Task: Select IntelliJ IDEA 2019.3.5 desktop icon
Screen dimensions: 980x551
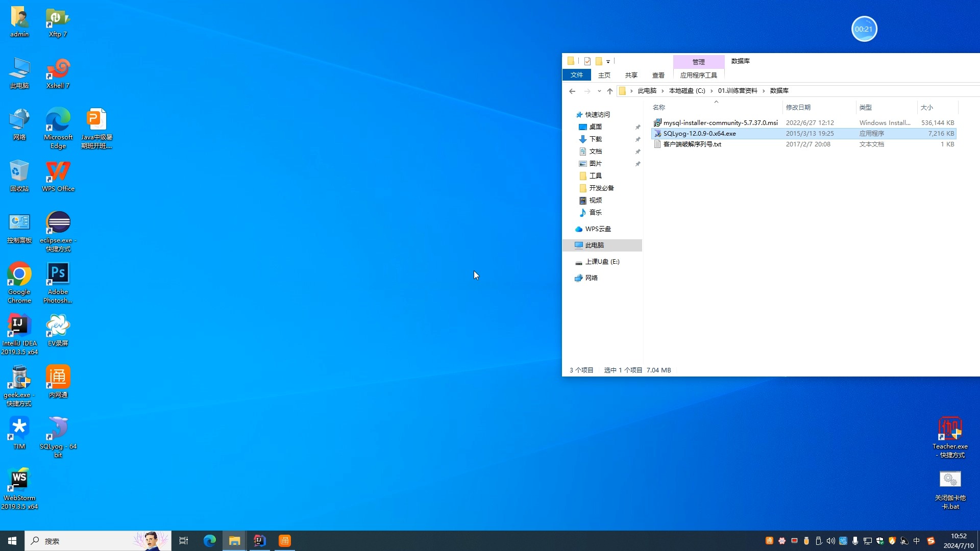Action: (19, 335)
